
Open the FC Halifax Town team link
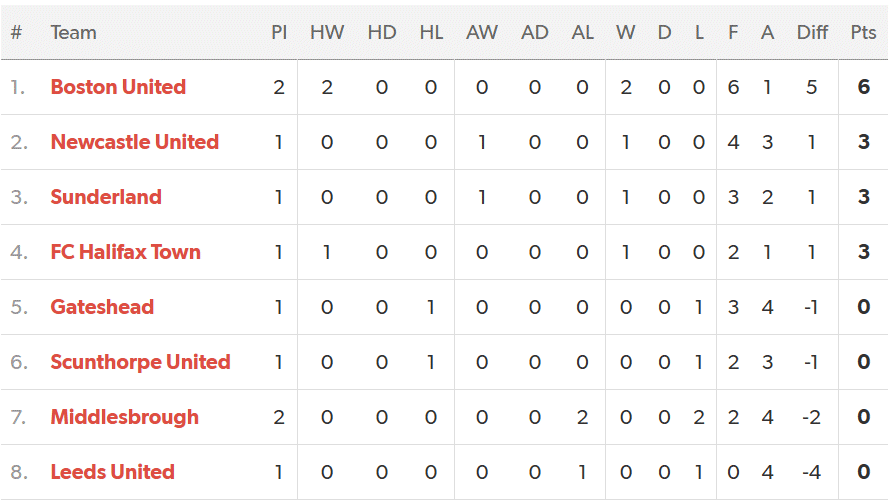[126, 252]
